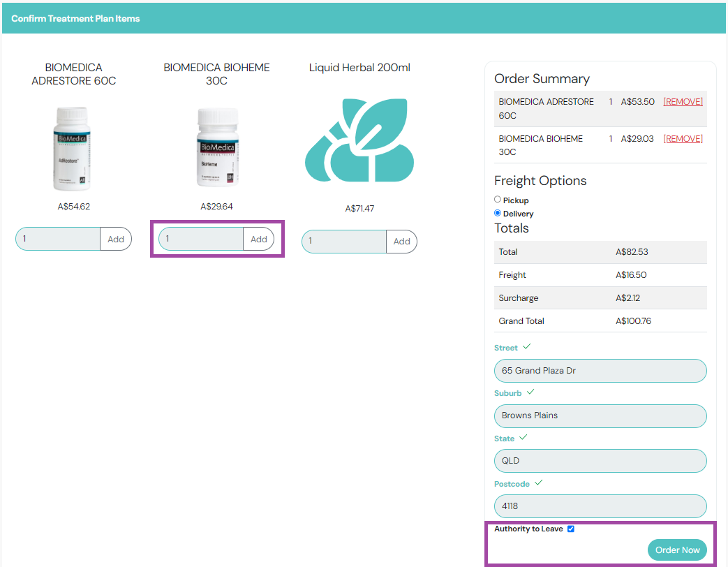Focus quantity field for Bioheme 30C
728x567 pixels.
click(x=201, y=239)
